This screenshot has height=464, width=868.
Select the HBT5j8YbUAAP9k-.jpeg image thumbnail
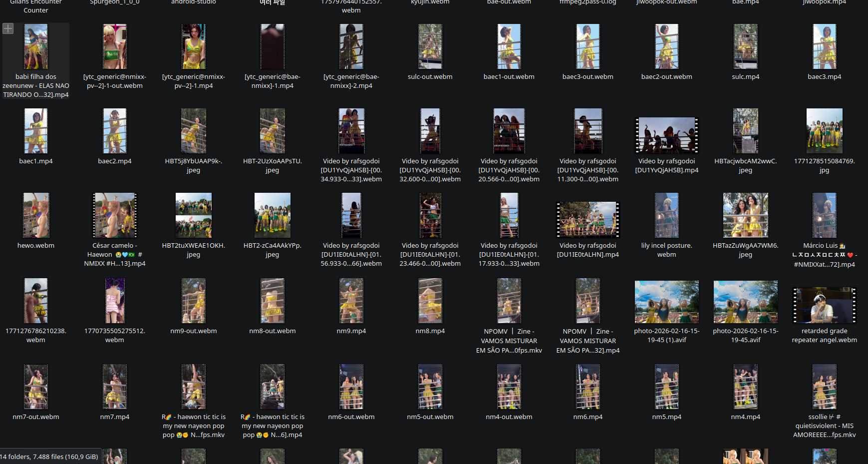click(194, 131)
